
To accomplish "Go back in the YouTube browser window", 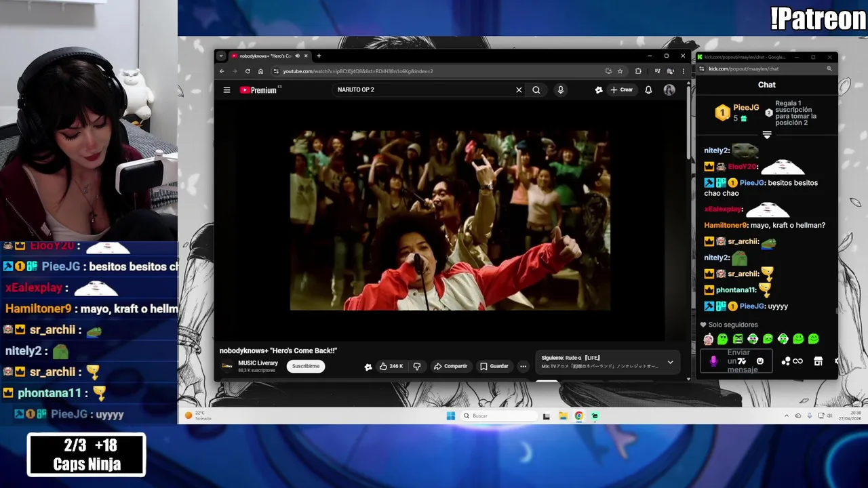I will coord(222,71).
